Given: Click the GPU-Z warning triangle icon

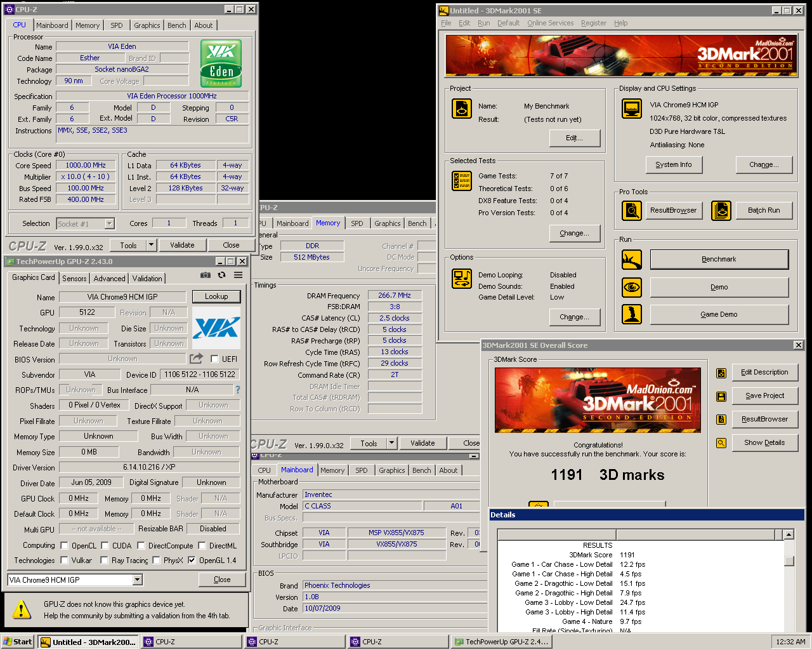Looking at the screenshot, I should 22,609.
